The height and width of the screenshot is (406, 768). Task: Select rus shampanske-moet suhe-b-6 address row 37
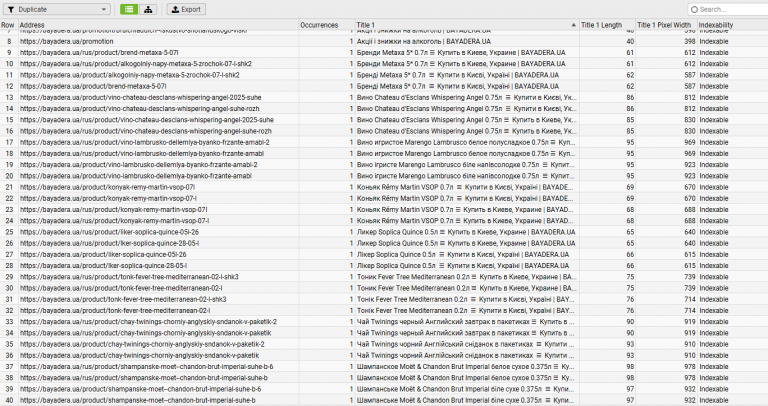[146, 367]
